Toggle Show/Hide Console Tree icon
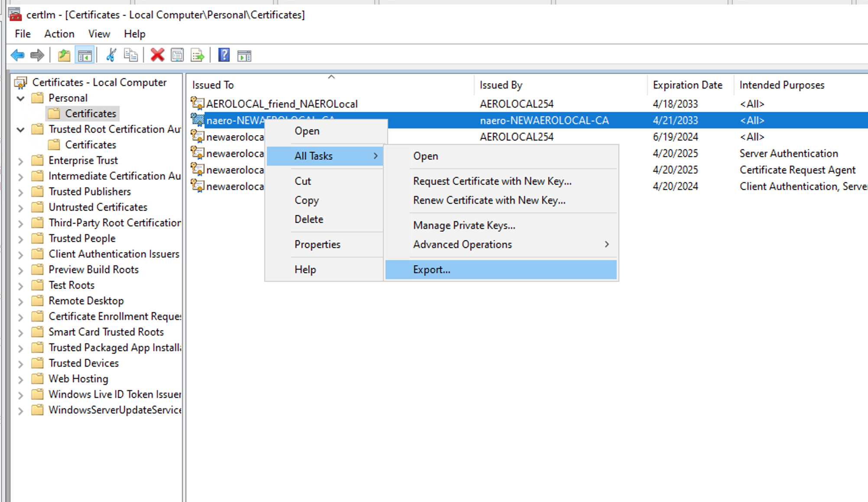Screen dimensions: 868x502 [85, 55]
